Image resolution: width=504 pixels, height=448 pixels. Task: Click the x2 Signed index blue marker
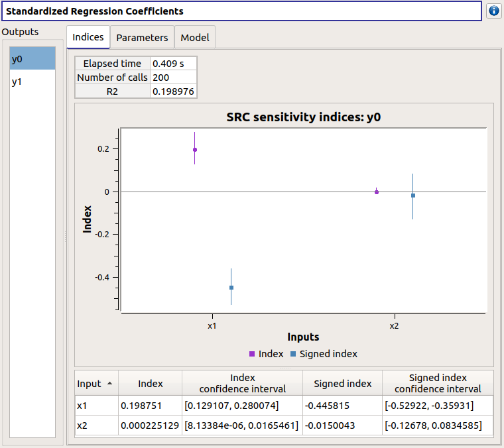point(413,196)
